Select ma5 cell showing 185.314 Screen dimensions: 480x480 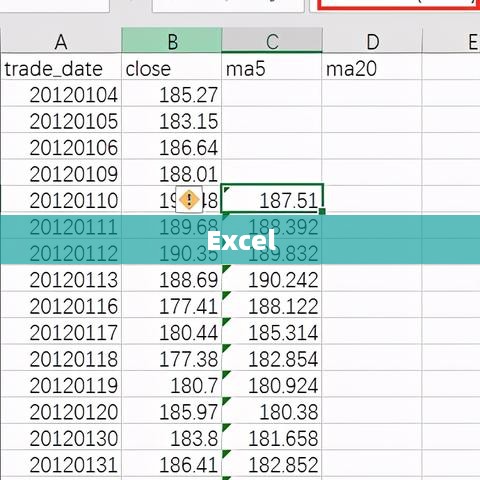[272, 332]
